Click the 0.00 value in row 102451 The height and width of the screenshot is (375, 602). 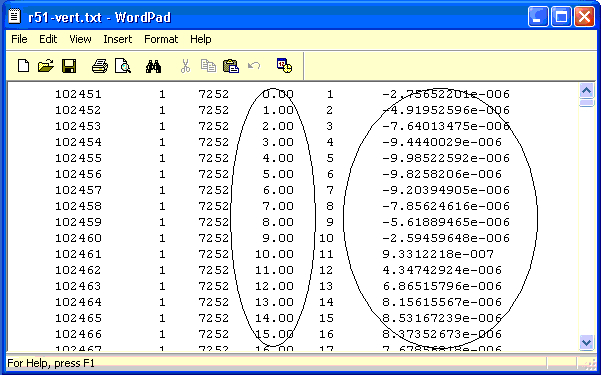278,94
